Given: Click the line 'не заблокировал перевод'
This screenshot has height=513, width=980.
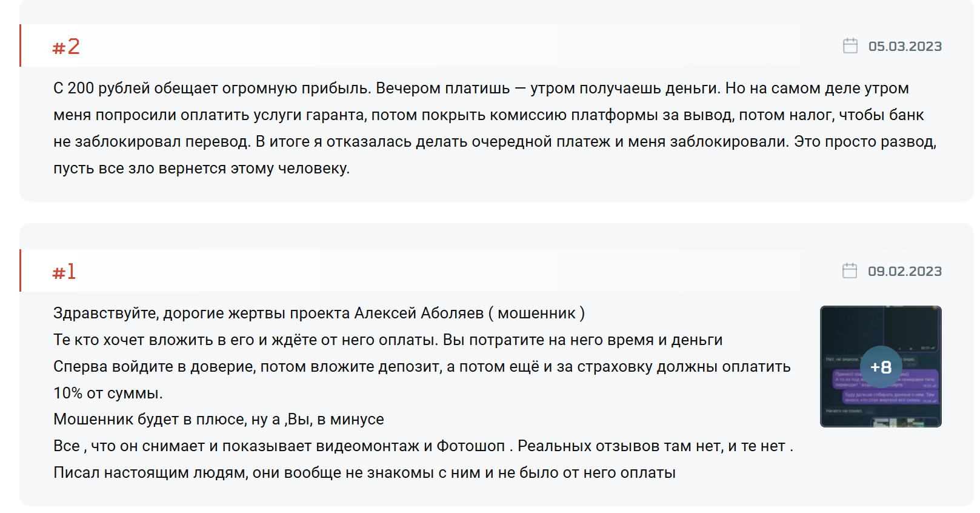Looking at the screenshot, I should click(x=495, y=142).
